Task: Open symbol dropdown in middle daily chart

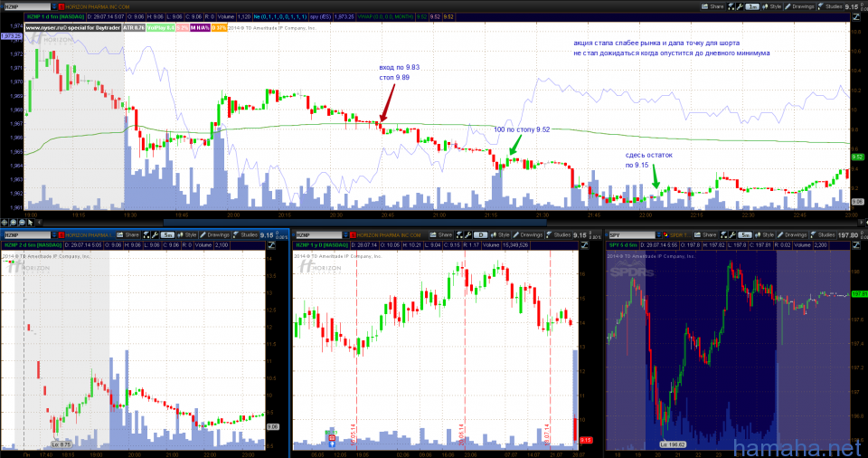Action: click(x=345, y=235)
